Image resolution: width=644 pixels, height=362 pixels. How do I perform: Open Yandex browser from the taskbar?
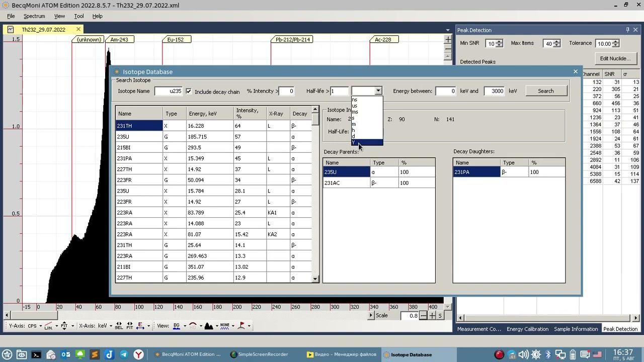138,354
